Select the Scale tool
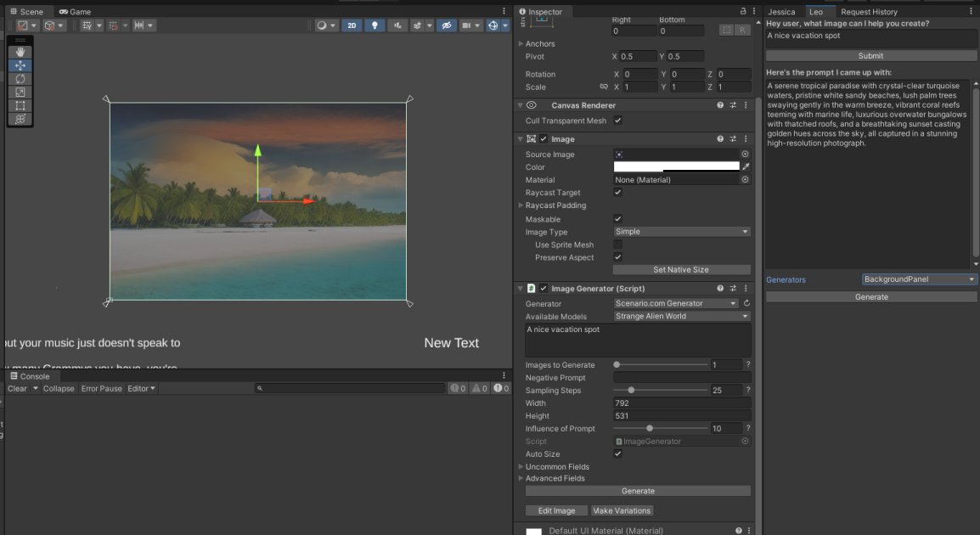Viewport: 980px width, 535px height. click(20, 93)
